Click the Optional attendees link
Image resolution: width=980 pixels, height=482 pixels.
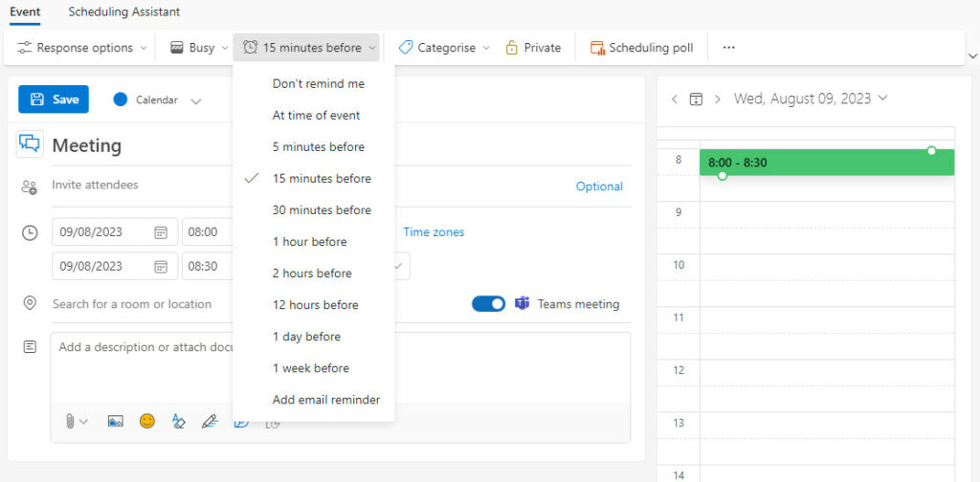[x=599, y=186]
